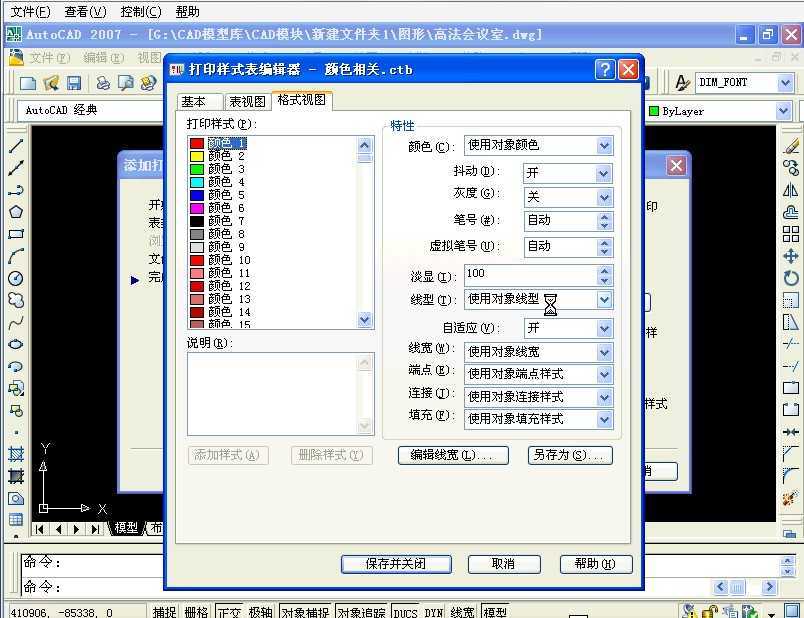Select the Mirror modify tool
This screenshot has height=618, width=804.
(x=791, y=190)
